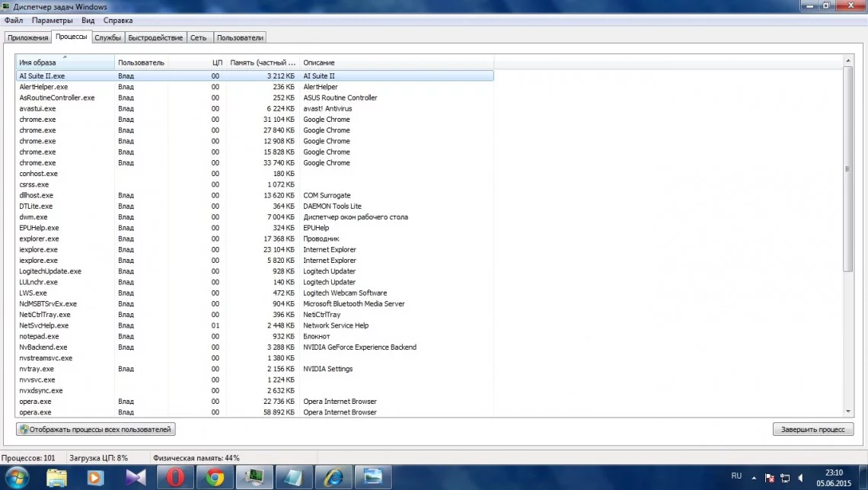Select the AlertHelper.exe process row
This screenshot has width=868, height=490.
pyautogui.click(x=254, y=87)
